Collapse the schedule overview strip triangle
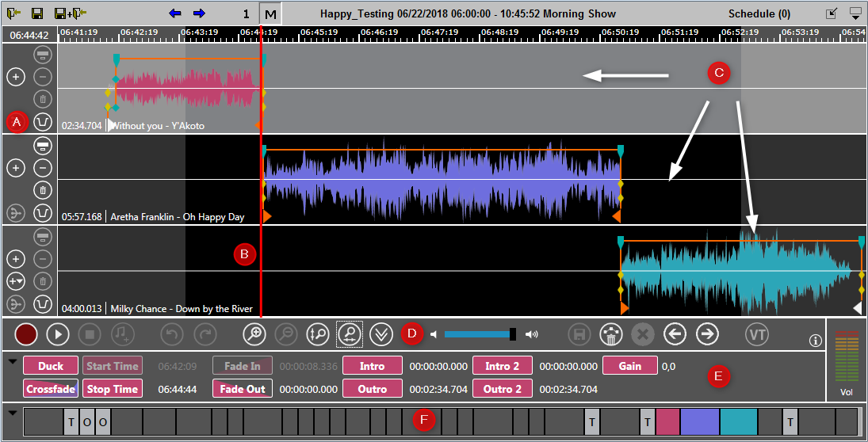This screenshot has height=442, width=868. click(13, 413)
